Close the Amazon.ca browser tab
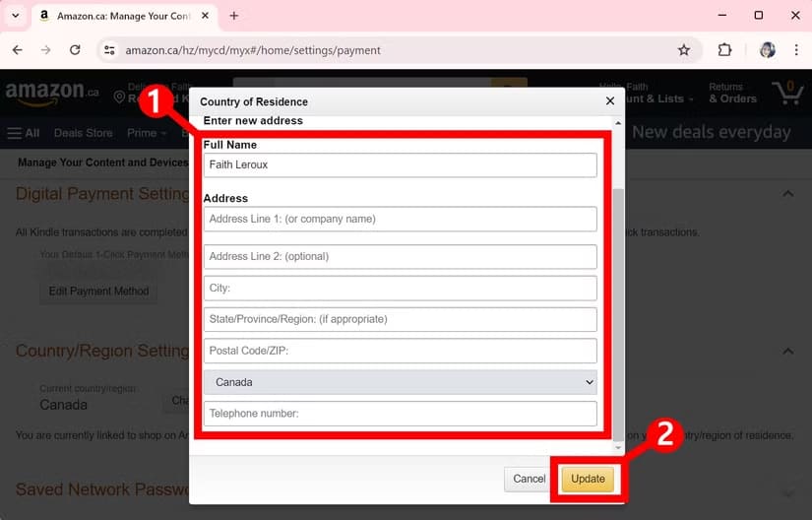 click(205, 16)
